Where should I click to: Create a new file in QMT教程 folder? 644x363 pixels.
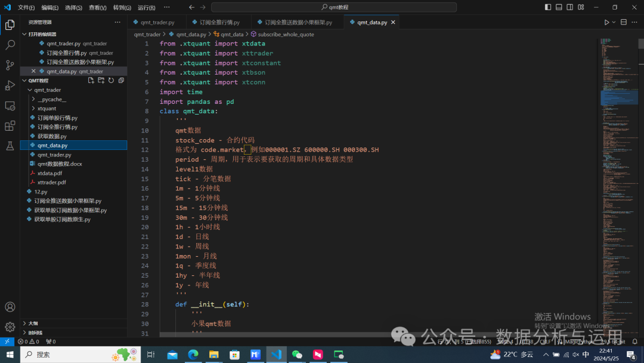coord(91,80)
